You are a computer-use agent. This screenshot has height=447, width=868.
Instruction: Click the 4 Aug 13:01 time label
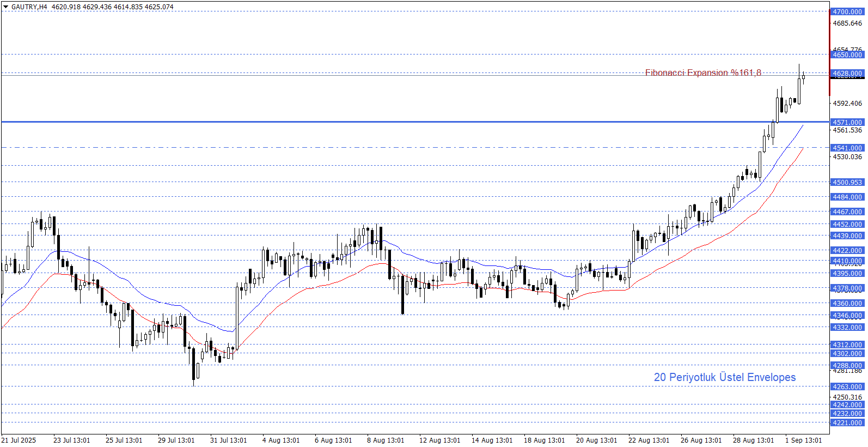coord(281,440)
